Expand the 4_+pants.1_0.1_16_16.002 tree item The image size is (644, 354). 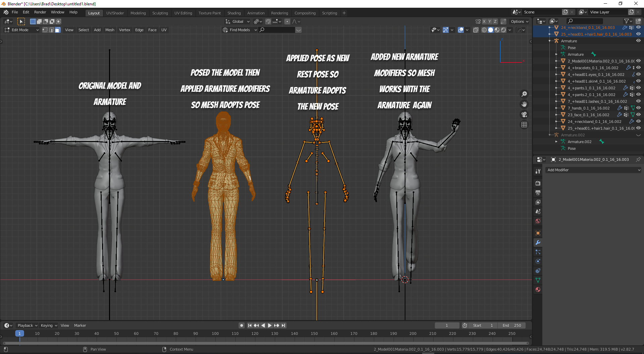click(x=556, y=88)
